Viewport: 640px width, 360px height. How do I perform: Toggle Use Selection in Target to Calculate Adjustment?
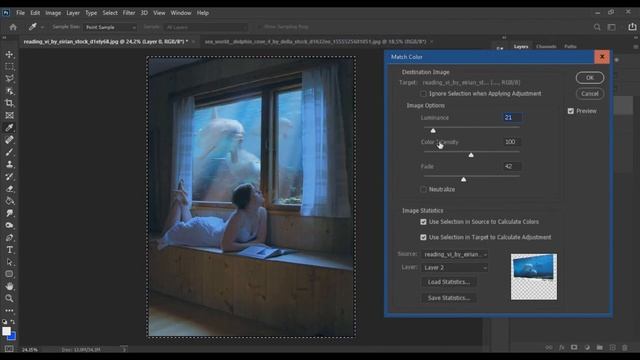coord(423,237)
